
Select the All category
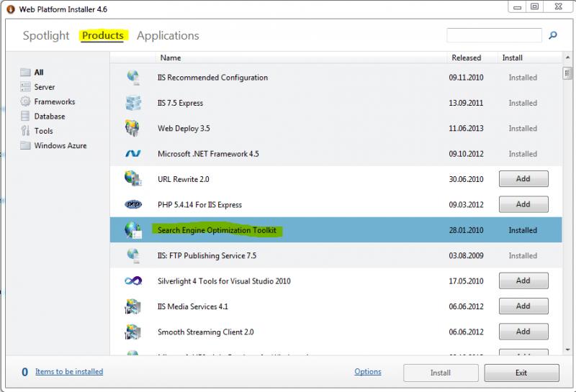pos(39,73)
